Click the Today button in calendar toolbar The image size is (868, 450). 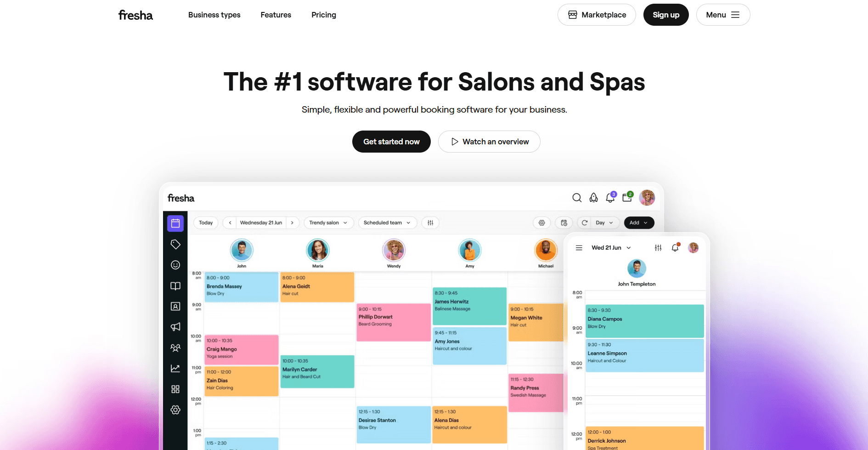point(206,223)
